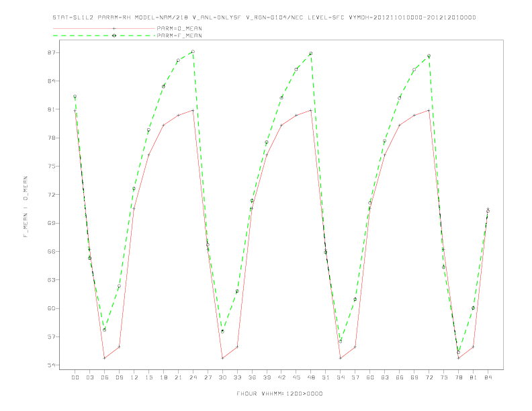Click the x-axis label FHOUR VHHMM:1200>0000
This screenshot has height=411, width=532.
click(x=279, y=394)
